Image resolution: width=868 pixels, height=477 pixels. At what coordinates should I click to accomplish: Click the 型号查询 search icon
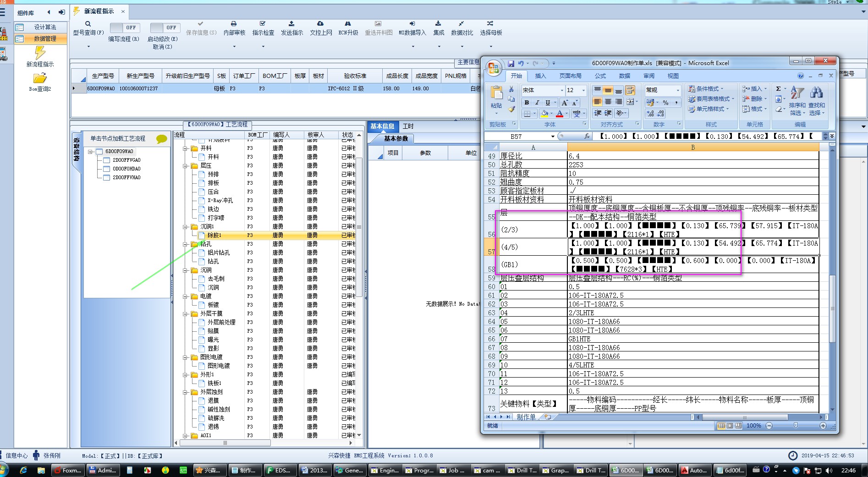pyautogui.click(x=88, y=24)
